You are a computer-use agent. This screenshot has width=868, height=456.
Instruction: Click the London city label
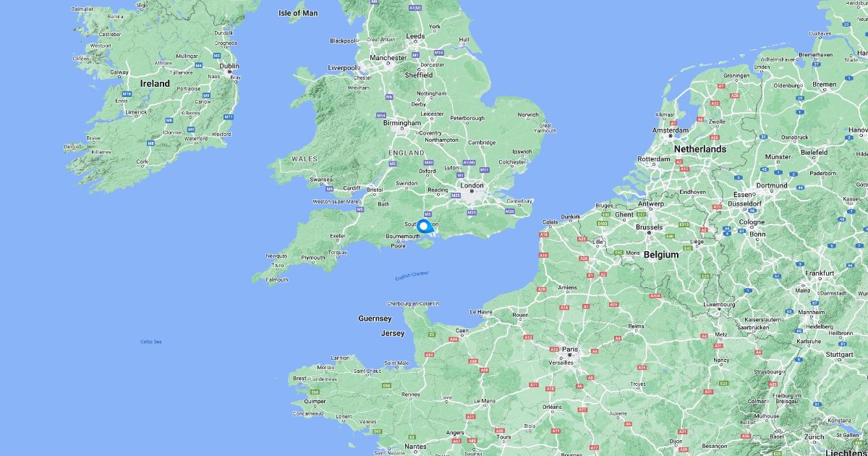[x=472, y=185]
